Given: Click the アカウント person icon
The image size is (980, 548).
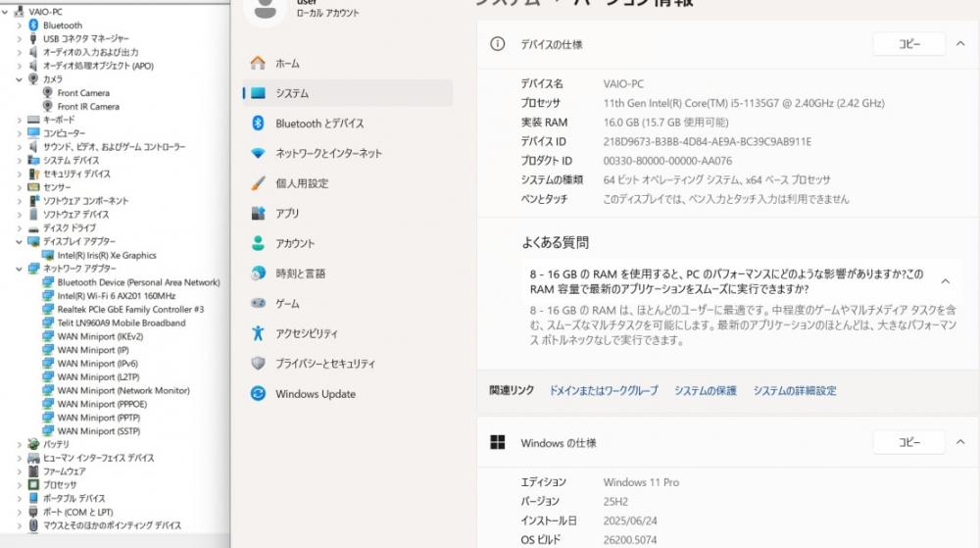Looking at the screenshot, I should (258, 243).
